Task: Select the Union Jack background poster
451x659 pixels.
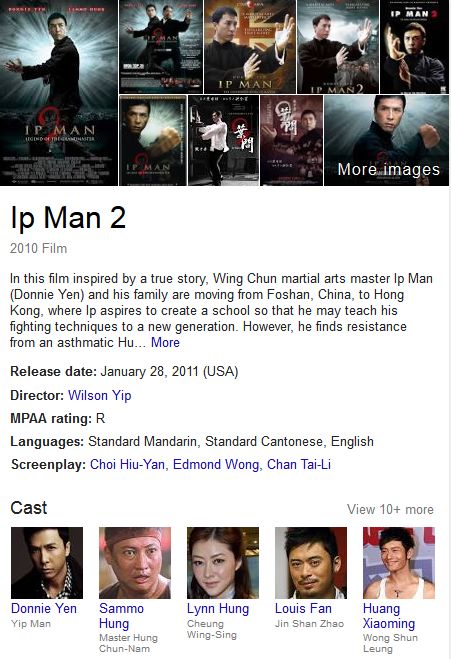Action: click(x=250, y=47)
